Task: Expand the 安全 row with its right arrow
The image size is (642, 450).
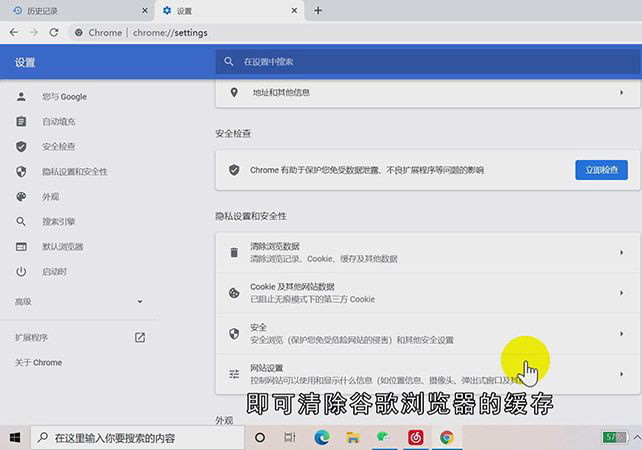Action: click(622, 334)
